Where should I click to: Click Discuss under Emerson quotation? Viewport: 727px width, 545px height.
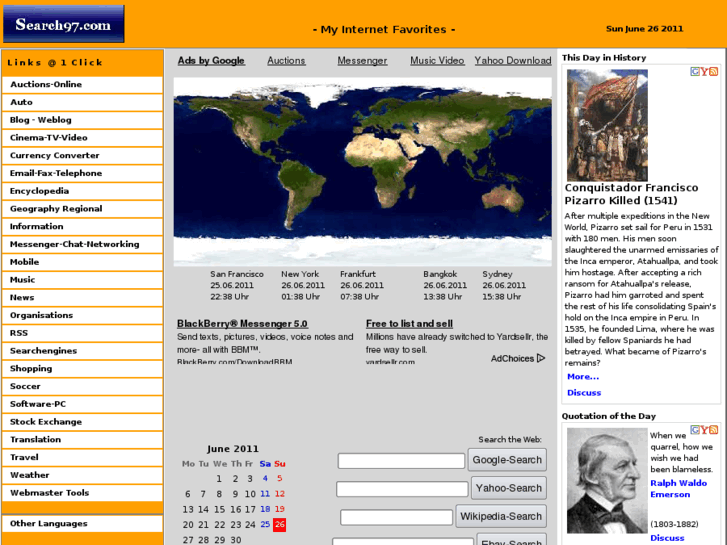(667, 538)
